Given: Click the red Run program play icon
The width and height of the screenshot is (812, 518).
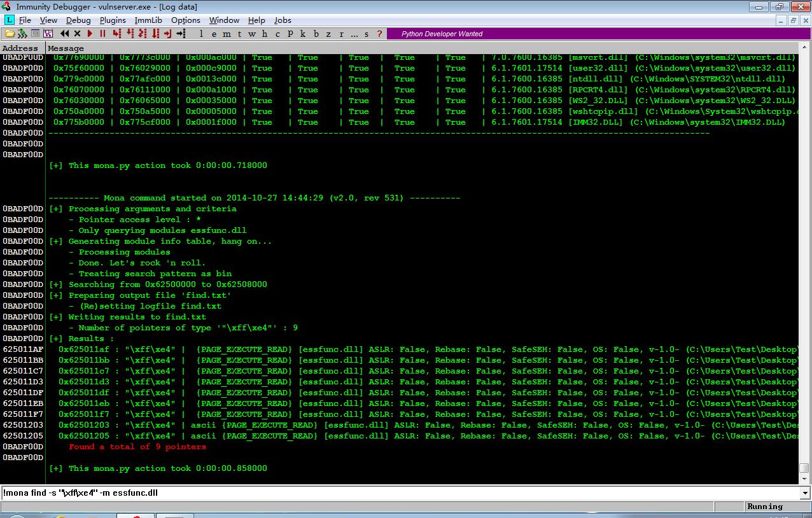Looking at the screenshot, I should point(90,34).
